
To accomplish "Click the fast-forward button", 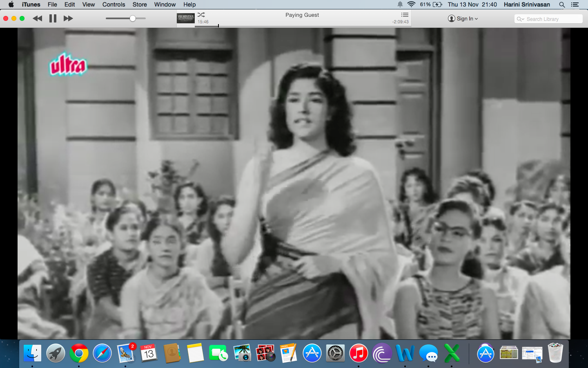I will pyautogui.click(x=68, y=18).
